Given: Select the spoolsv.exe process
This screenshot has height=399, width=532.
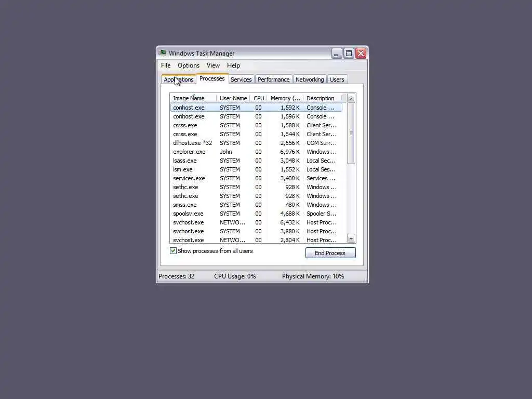Looking at the screenshot, I should [256, 214].
